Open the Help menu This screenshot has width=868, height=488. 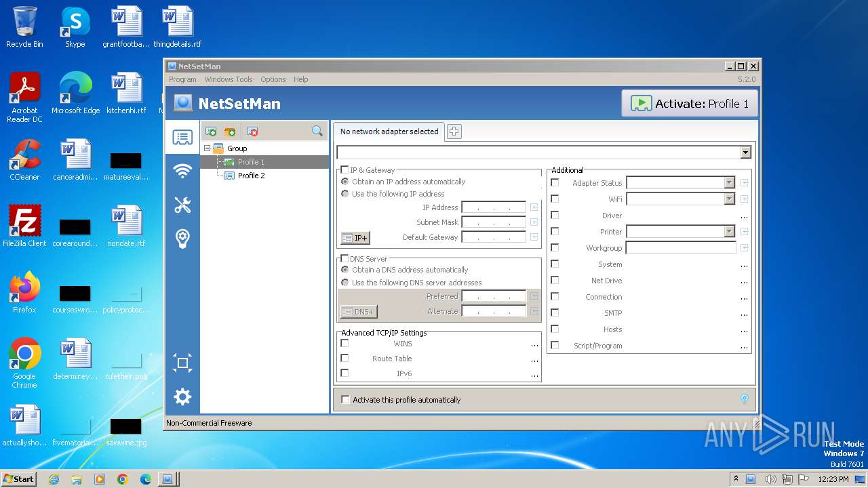click(x=301, y=79)
